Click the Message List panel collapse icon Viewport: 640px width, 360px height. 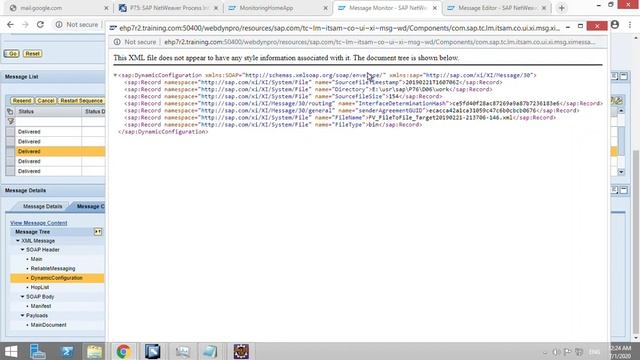tap(624, 76)
